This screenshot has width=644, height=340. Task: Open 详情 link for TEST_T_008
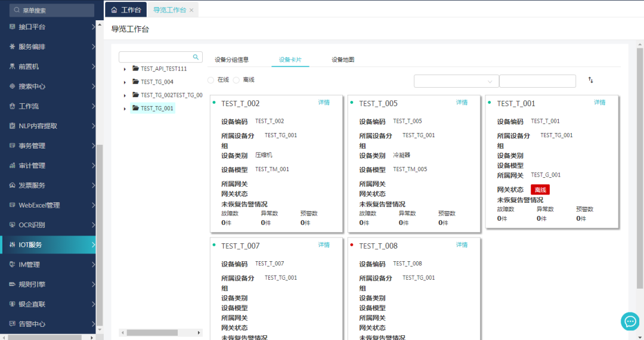tap(462, 245)
